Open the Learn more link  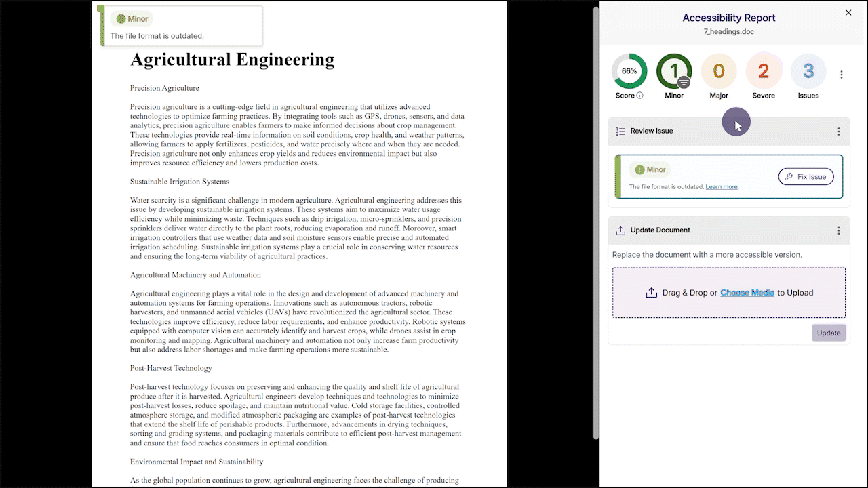point(722,187)
